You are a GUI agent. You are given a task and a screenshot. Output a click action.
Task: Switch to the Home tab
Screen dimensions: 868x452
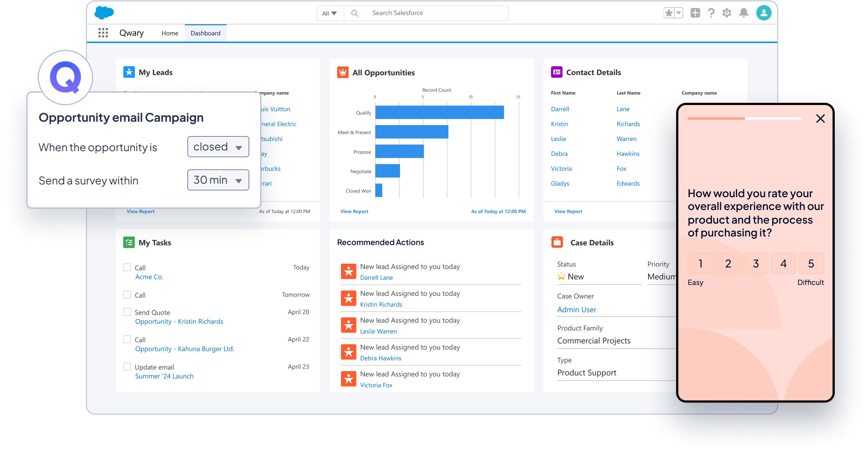pyautogui.click(x=170, y=33)
